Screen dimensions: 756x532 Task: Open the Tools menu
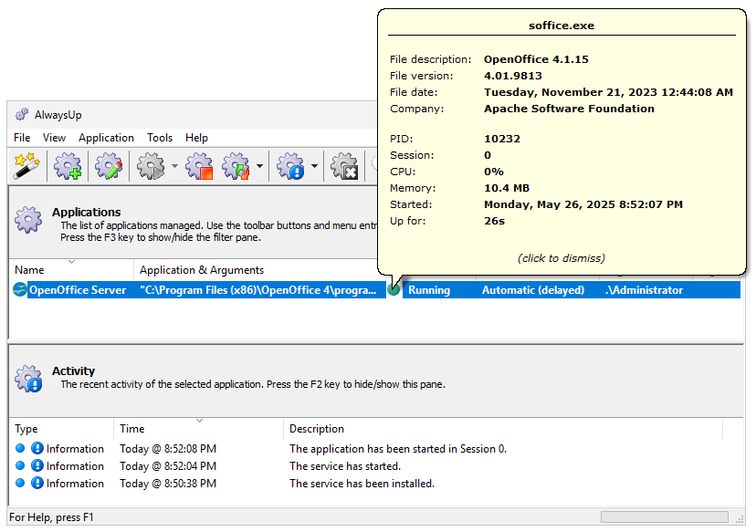[x=160, y=138]
